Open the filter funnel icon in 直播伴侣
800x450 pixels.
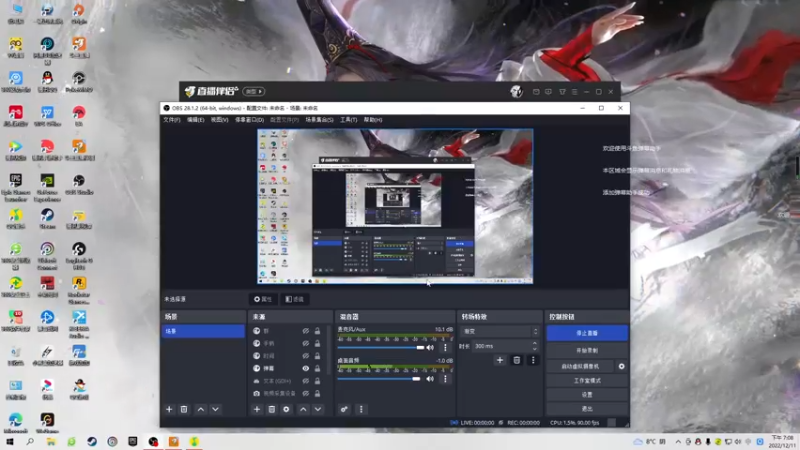(562, 92)
